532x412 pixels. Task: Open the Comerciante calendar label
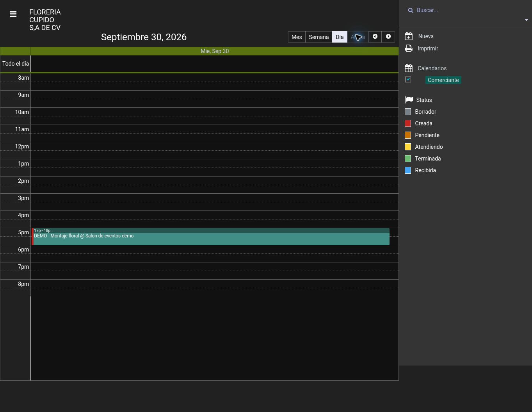pos(443,80)
